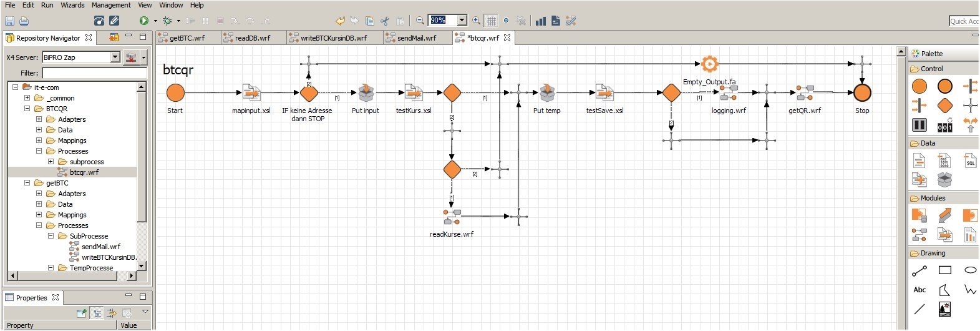Click the Save toolbar icon
Viewport: 980px width, 331px height.
pos(9,21)
